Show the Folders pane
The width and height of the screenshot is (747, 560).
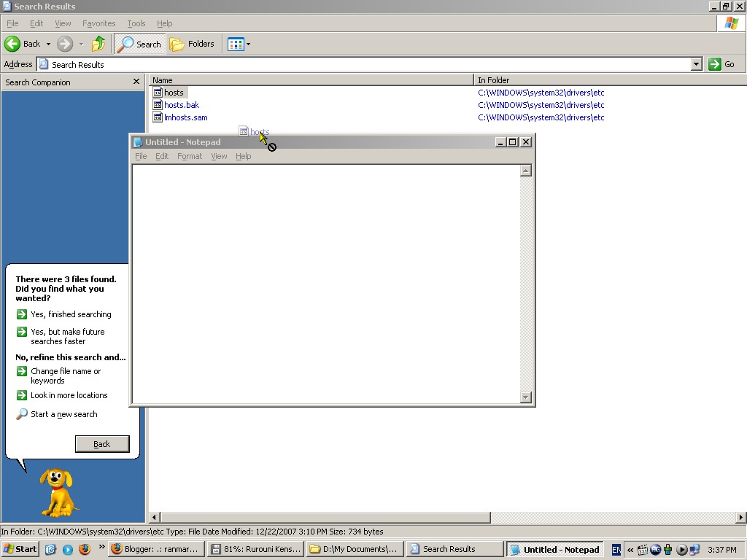pos(193,44)
